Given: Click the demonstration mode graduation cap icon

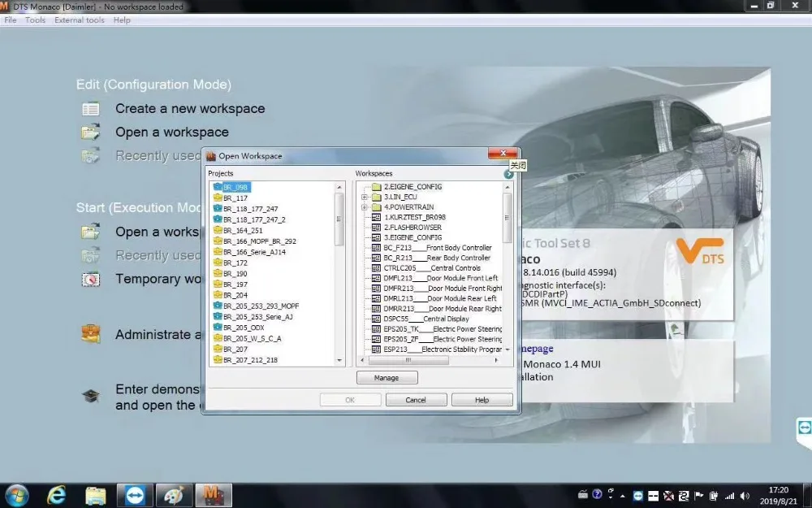Looking at the screenshot, I should coord(91,397).
